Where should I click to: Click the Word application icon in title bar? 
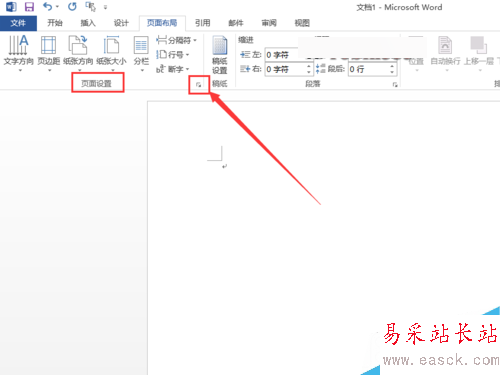click(x=11, y=7)
